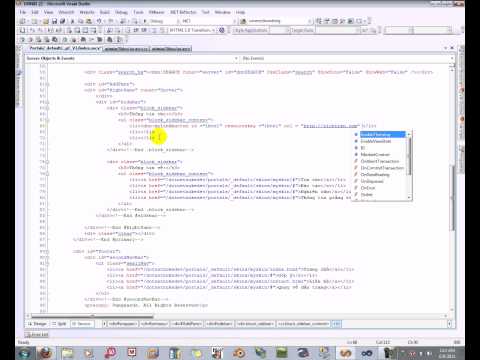Collapse the div sidebar outlining node
The image size is (480, 360).
click(x=47, y=102)
